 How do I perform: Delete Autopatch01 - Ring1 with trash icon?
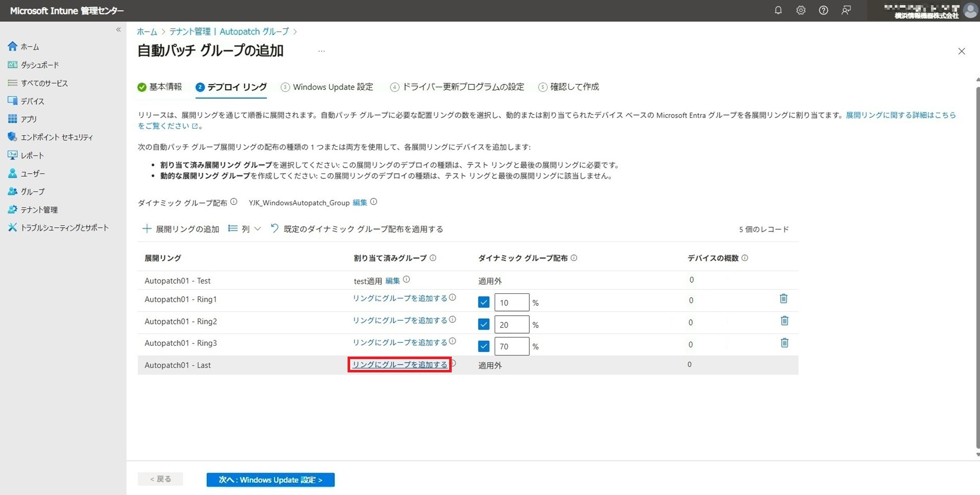click(783, 299)
